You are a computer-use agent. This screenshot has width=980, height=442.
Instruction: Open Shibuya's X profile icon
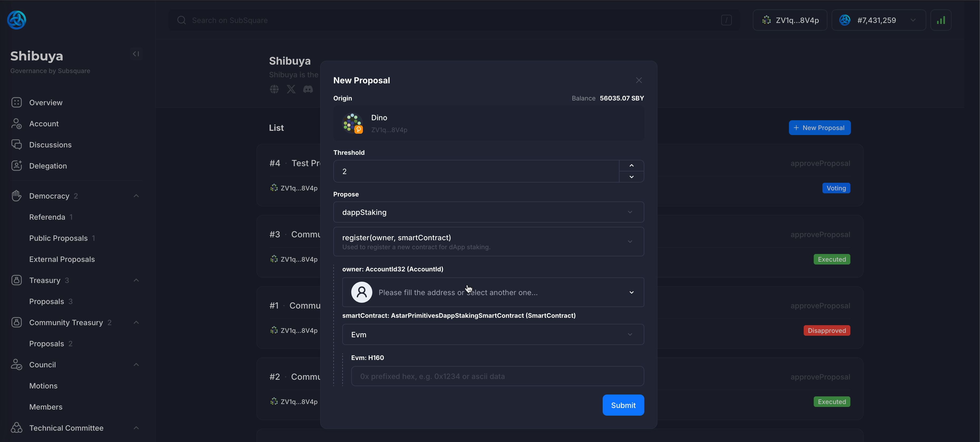coord(291,89)
